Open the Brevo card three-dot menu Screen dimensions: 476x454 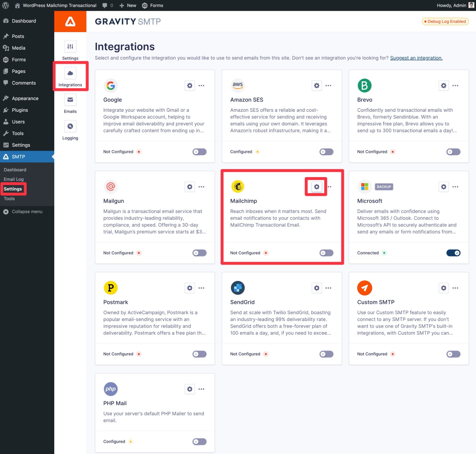[455, 86]
